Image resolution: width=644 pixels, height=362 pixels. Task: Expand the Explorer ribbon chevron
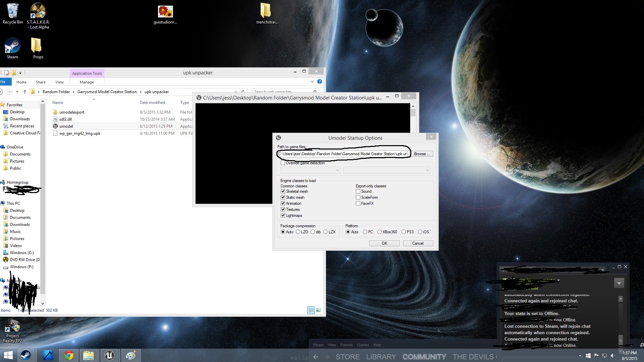pos(312,81)
